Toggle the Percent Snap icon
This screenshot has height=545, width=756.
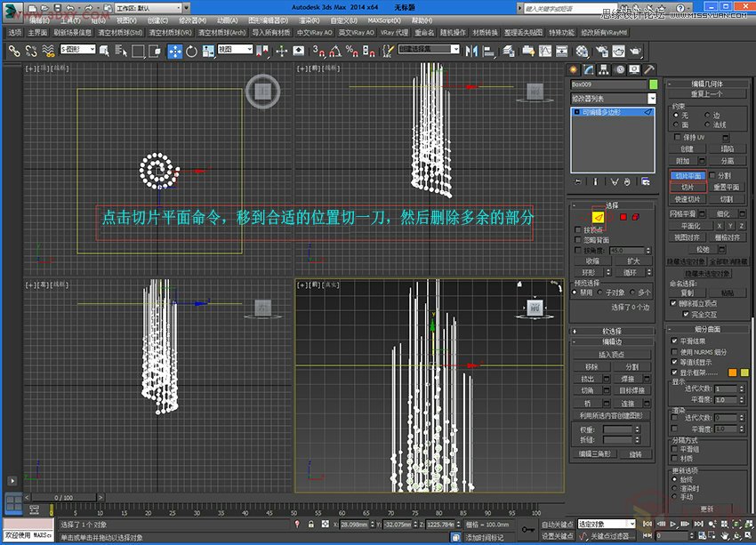(x=351, y=51)
